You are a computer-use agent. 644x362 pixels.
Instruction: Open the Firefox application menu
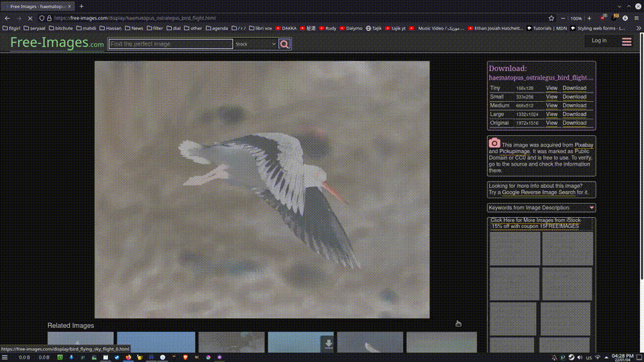637,18
